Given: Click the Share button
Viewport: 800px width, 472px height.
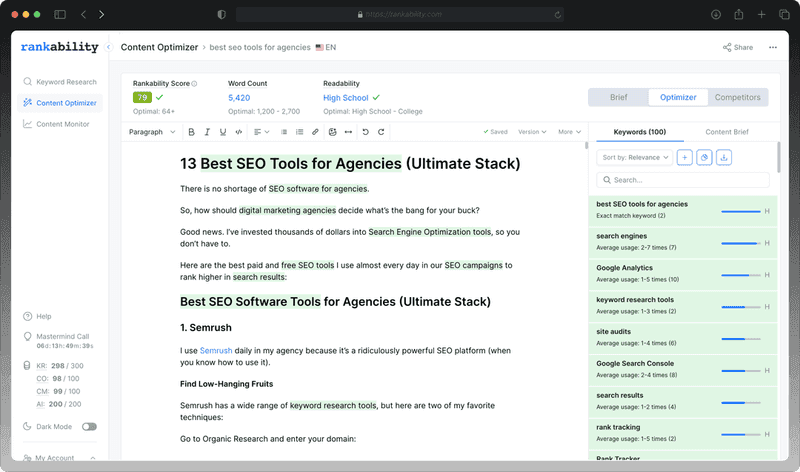Looking at the screenshot, I should (738, 47).
